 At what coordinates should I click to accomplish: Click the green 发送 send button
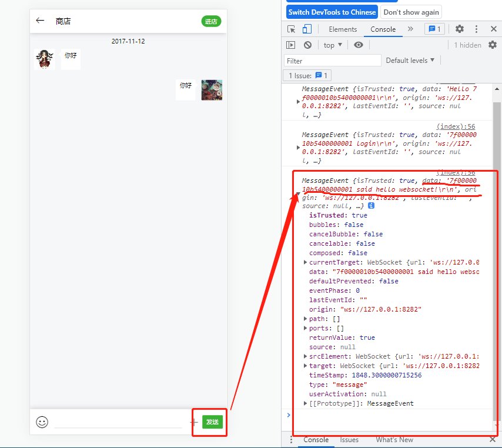[x=212, y=422]
